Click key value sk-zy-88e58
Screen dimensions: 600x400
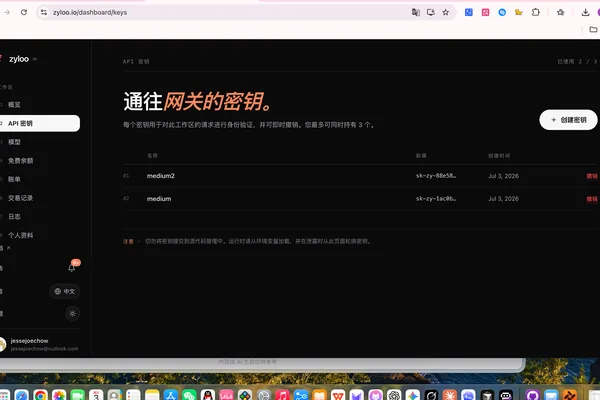[x=436, y=176]
